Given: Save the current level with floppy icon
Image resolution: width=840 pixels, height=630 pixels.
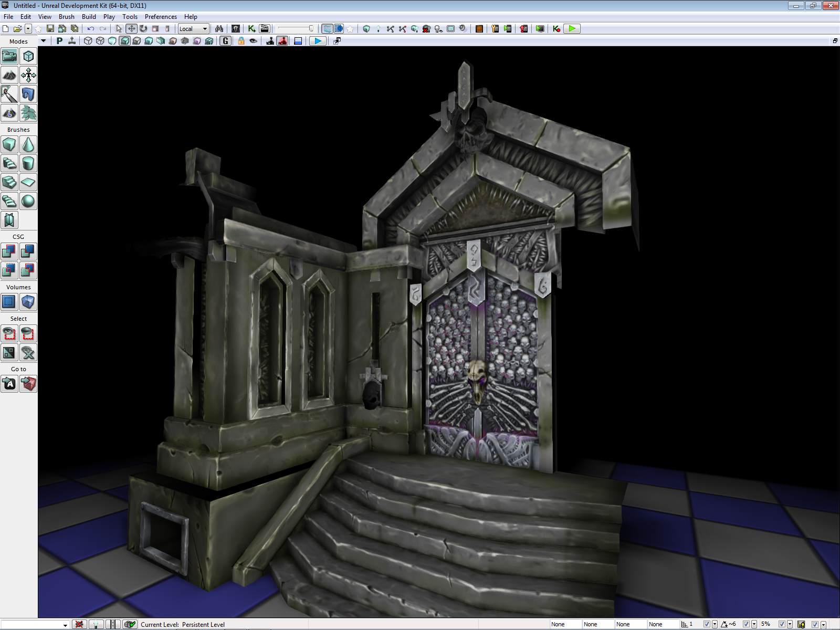Looking at the screenshot, I should 50,29.
